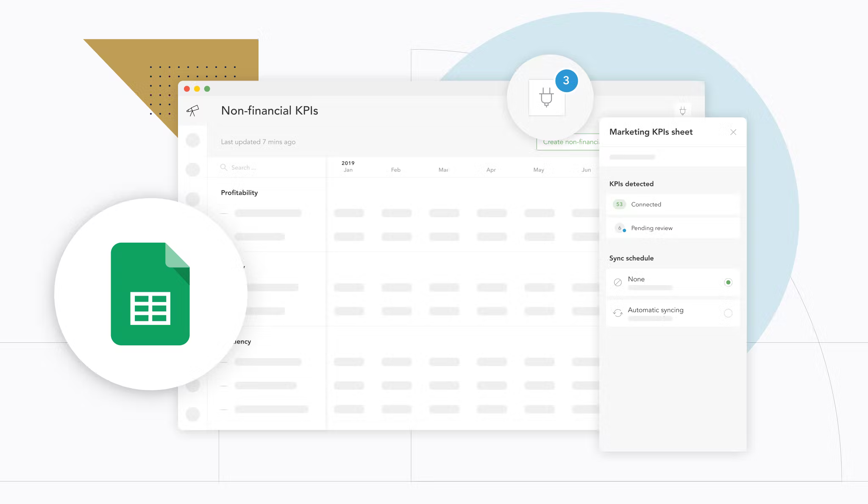
Task: Click the blocked-circle icon next to None
Action: point(618,282)
